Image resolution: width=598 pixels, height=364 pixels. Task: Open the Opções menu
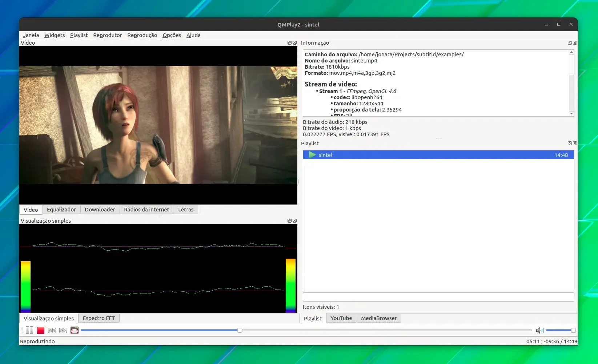tap(172, 35)
